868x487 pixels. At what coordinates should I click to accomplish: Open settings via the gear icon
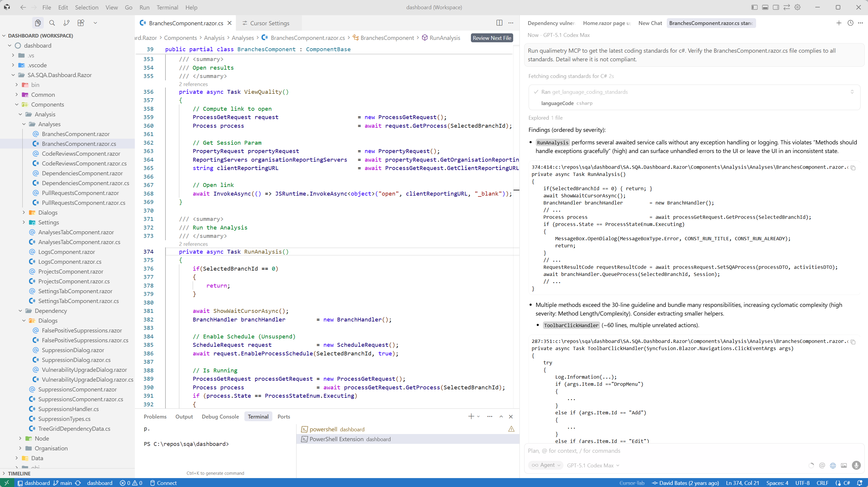[797, 7]
